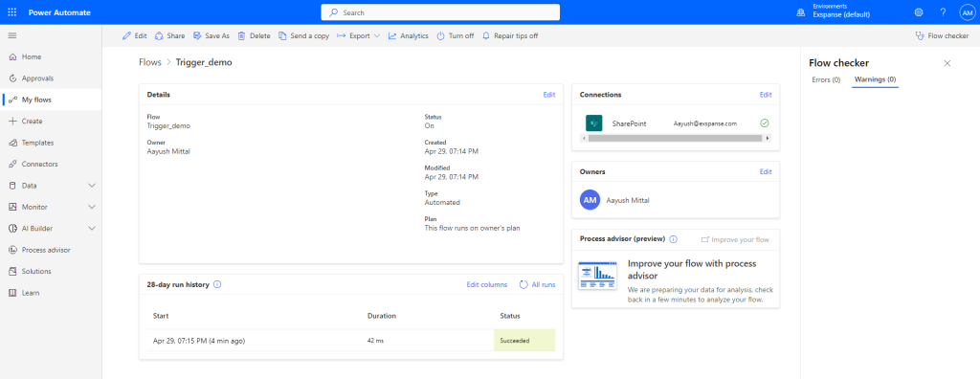The height and width of the screenshot is (379, 980).
Task: Open the AM account avatar in header
Action: point(967,12)
